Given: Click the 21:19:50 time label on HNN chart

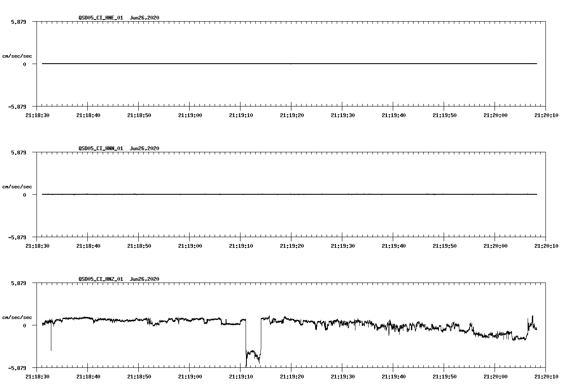Looking at the screenshot, I should pos(445,246).
